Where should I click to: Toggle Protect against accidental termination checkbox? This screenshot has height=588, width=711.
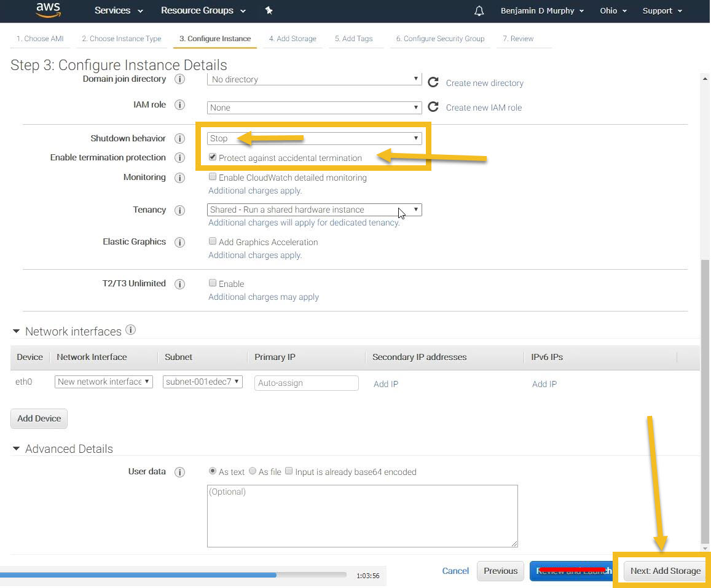(x=212, y=157)
